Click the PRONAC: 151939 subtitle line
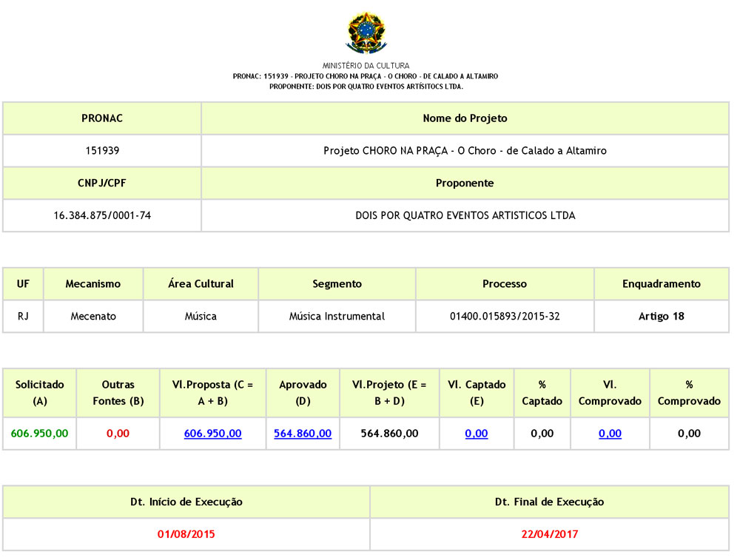The width and height of the screenshot is (740, 560). click(366, 76)
